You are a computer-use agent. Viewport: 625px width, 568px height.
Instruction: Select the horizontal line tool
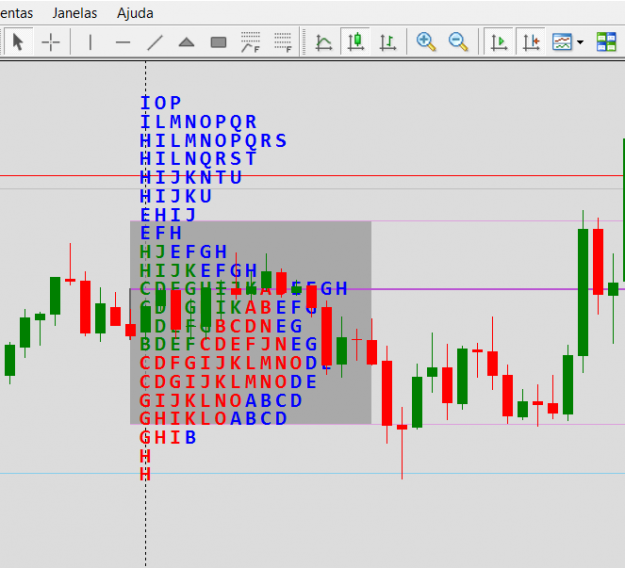tap(123, 42)
